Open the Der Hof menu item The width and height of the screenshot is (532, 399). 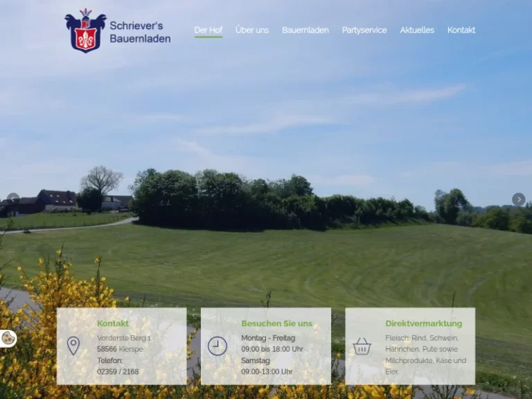[208, 30]
